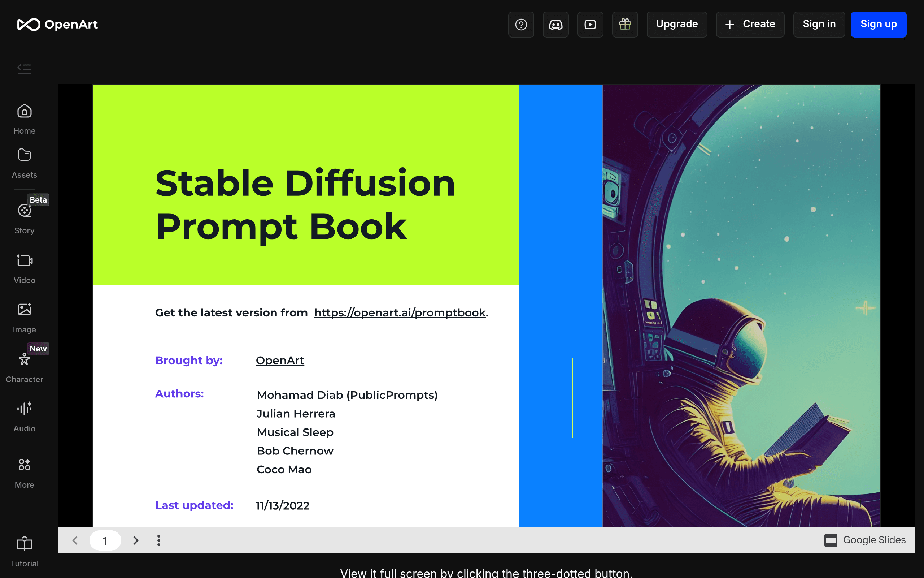Click the Create button
Screen dimensions: 924x578
click(x=750, y=25)
